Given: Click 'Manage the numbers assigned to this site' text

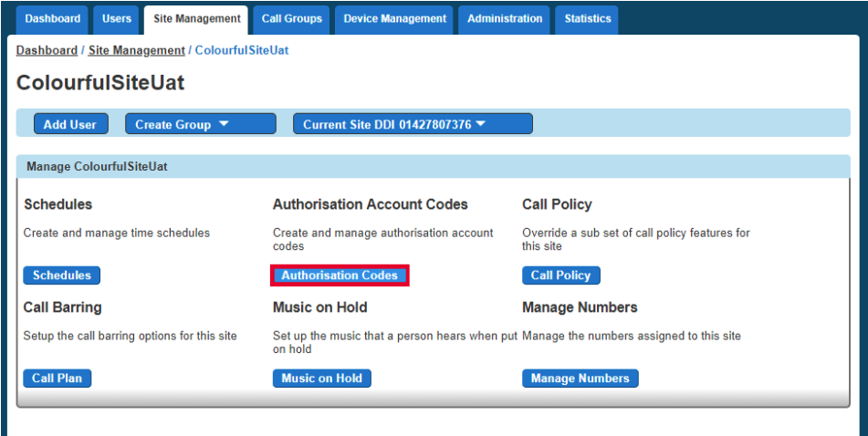Looking at the screenshot, I should (x=632, y=336).
